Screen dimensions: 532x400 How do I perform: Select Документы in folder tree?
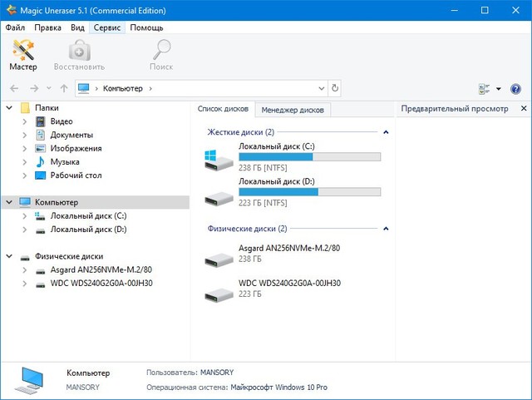pos(71,135)
